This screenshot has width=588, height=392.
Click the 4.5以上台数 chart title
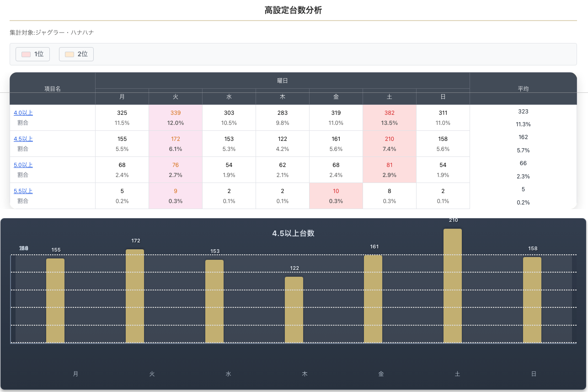point(293,233)
